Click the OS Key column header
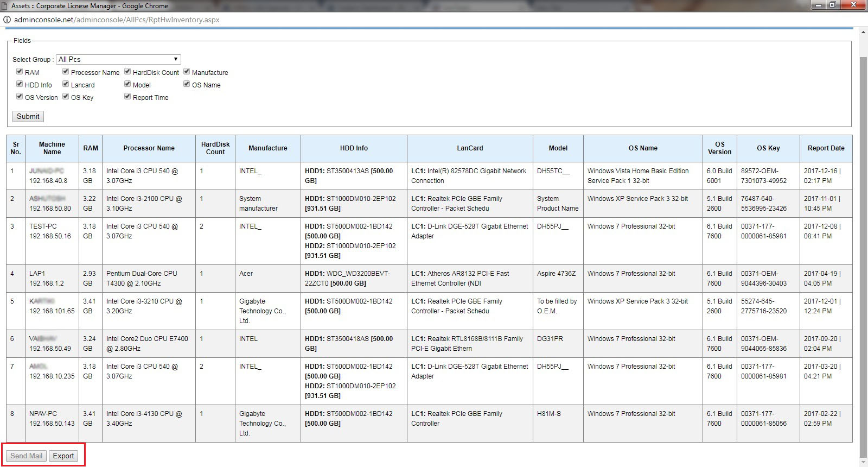 point(768,148)
